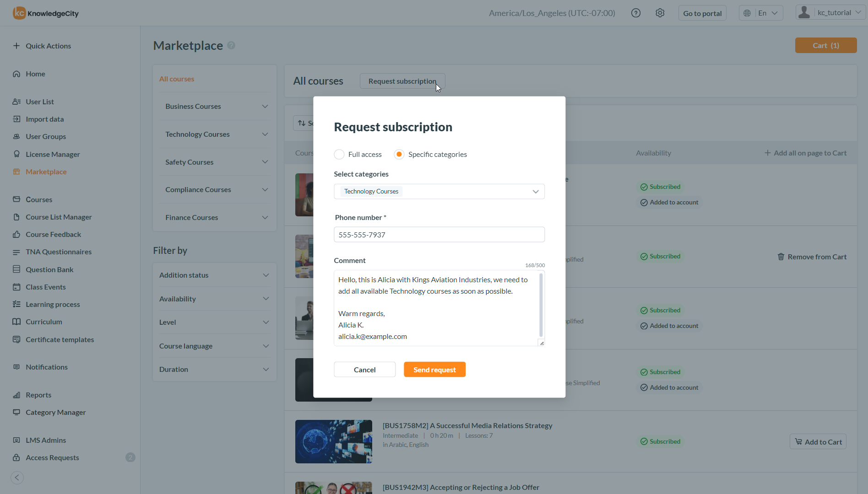The height and width of the screenshot is (494, 868).
Task: Click the Send request button
Action: point(434,370)
